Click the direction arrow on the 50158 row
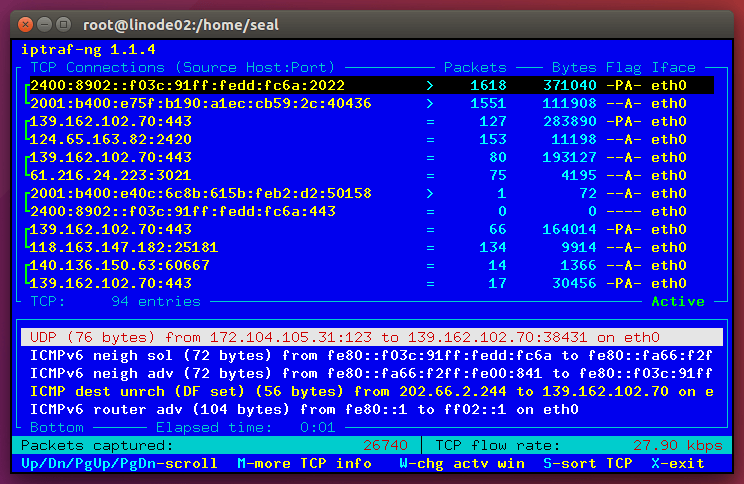 click(x=430, y=194)
